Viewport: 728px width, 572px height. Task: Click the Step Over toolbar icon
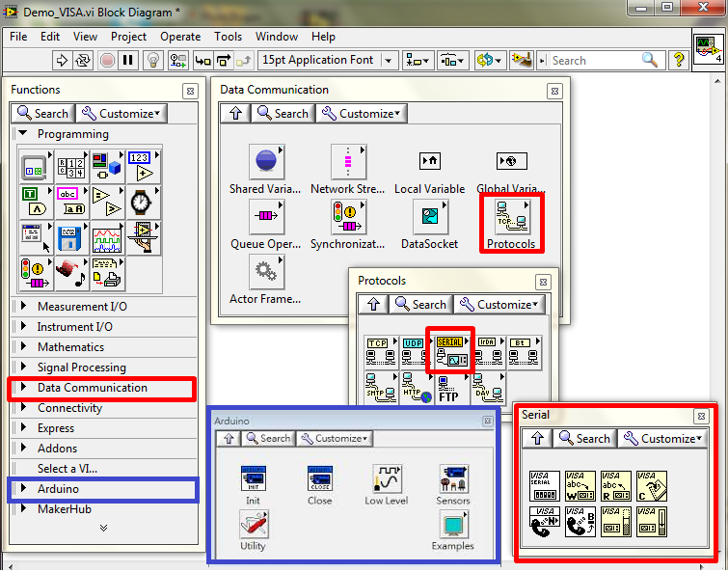coord(224,61)
